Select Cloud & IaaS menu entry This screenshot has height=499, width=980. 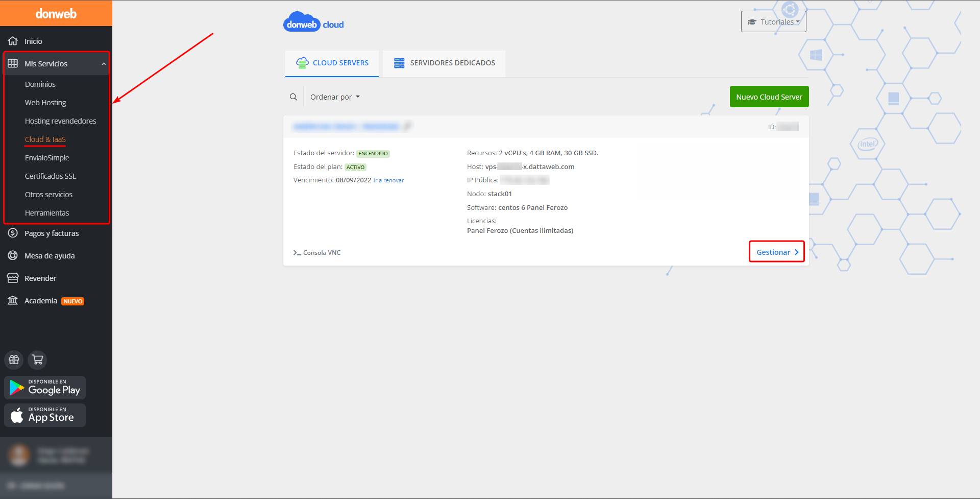[x=45, y=139]
